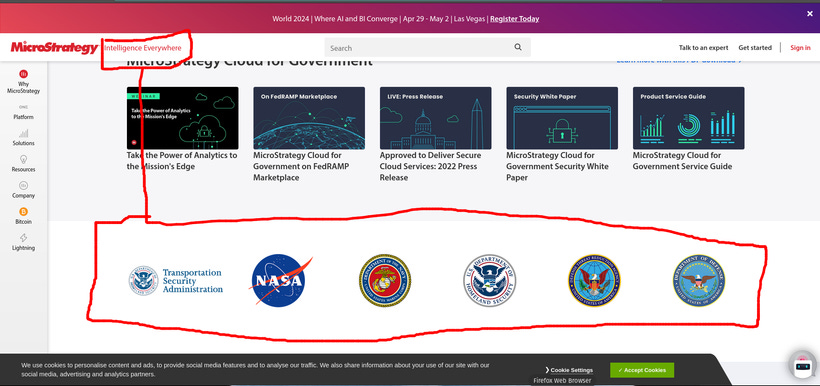Click 'Government Security White Paper' title

click(x=557, y=166)
